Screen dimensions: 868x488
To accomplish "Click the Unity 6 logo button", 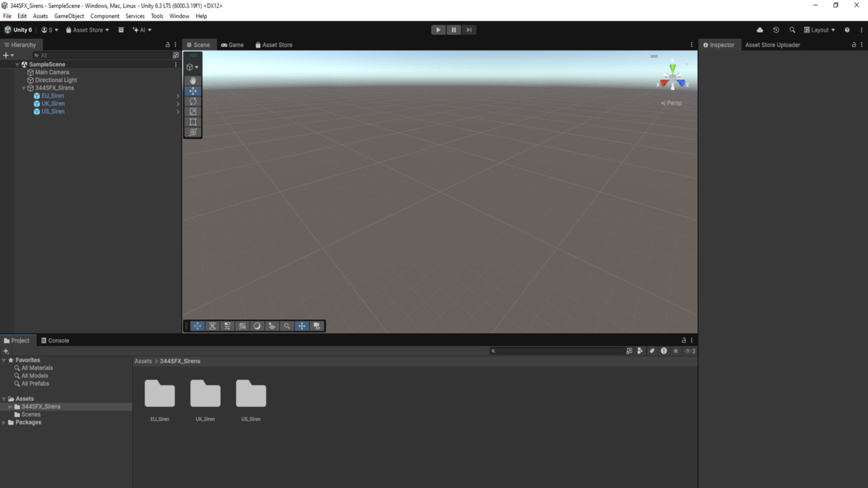I will [19, 30].
